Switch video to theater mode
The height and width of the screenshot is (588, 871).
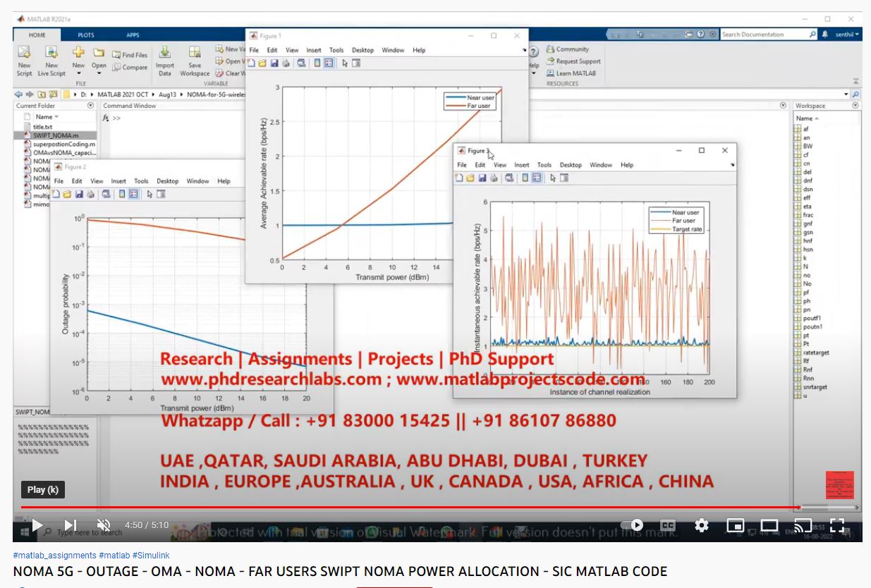pyautogui.click(x=769, y=525)
